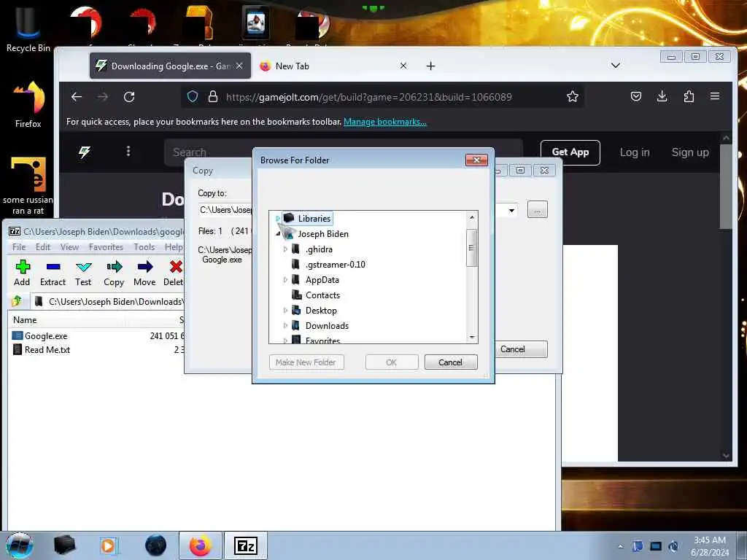Click the Firefox taskbar button

(x=201, y=545)
